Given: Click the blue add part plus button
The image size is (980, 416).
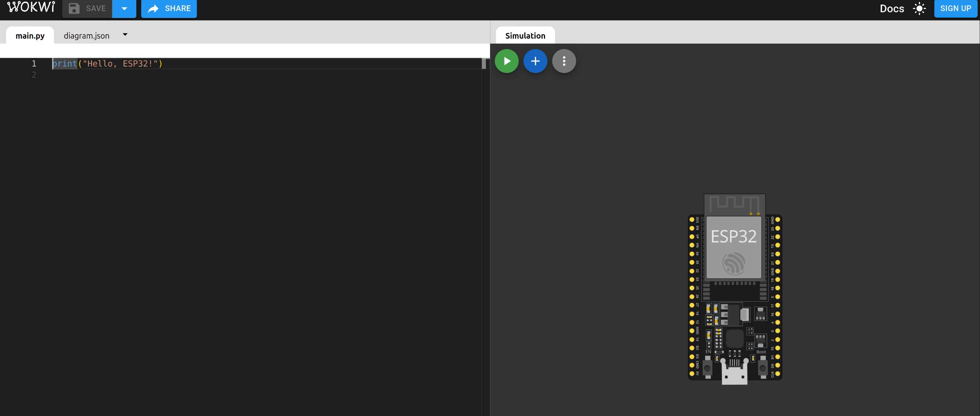Looking at the screenshot, I should (535, 61).
